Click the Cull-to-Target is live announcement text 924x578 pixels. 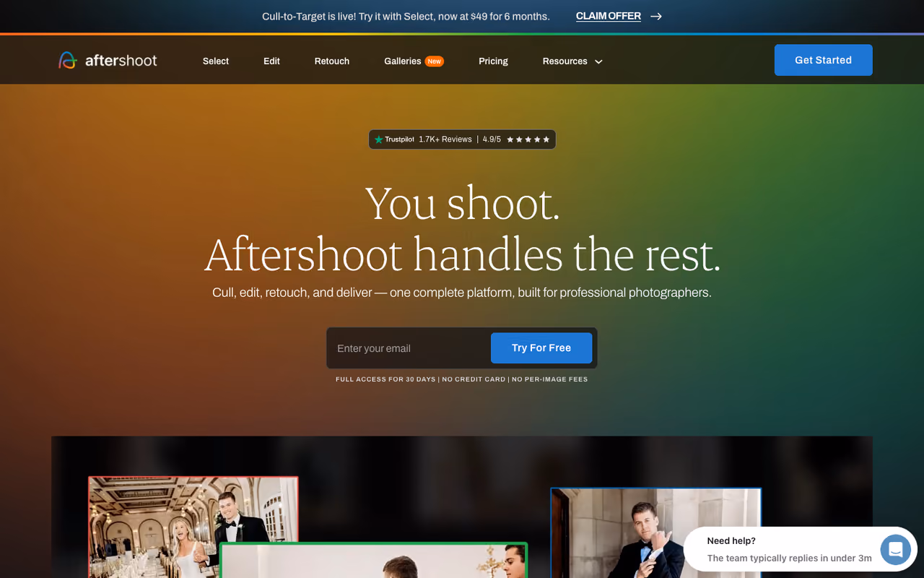[406, 16]
